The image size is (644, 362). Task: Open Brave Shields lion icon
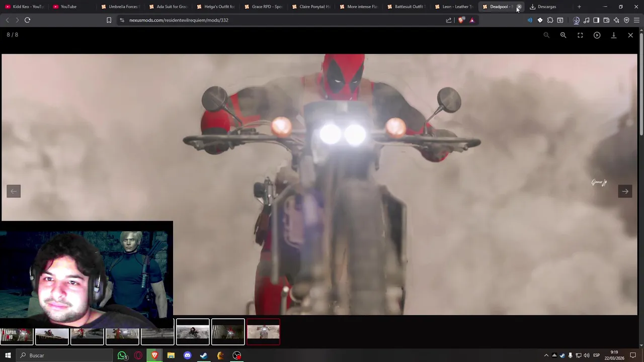coord(461,20)
